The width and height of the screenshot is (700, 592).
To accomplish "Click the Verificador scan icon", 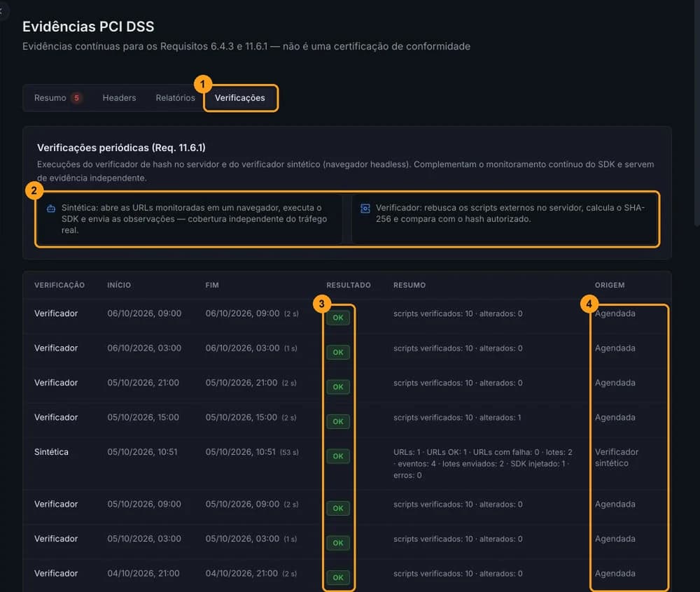I will [x=365, y=209].
